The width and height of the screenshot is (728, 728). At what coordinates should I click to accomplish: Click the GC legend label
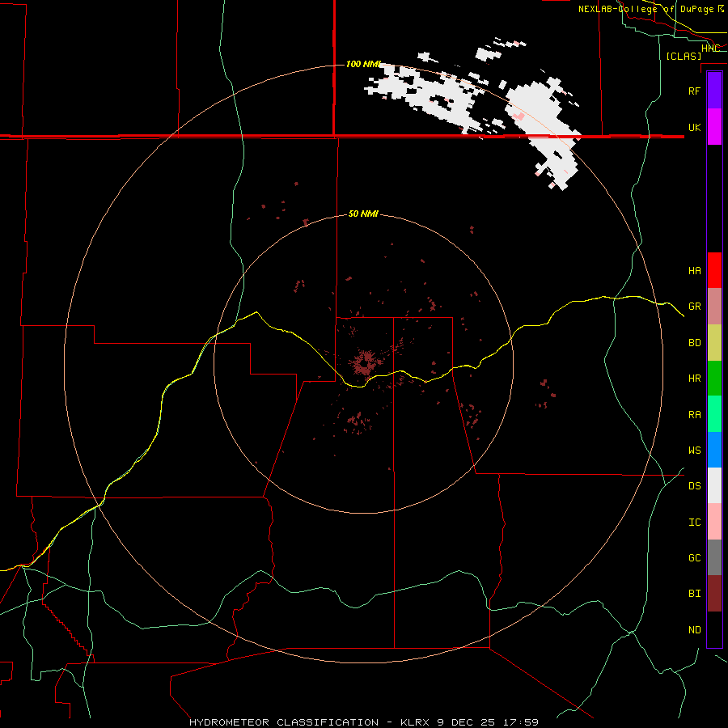(x=695, y=558)
